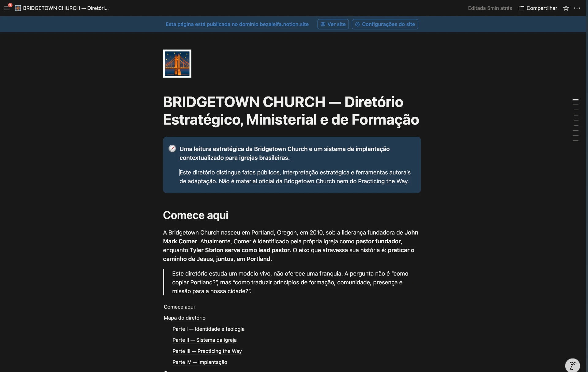Screen dimensions: 588x372
Task: Click the callout paragraph starting 'Este diretório distingue'
Action: coord(295,177)
